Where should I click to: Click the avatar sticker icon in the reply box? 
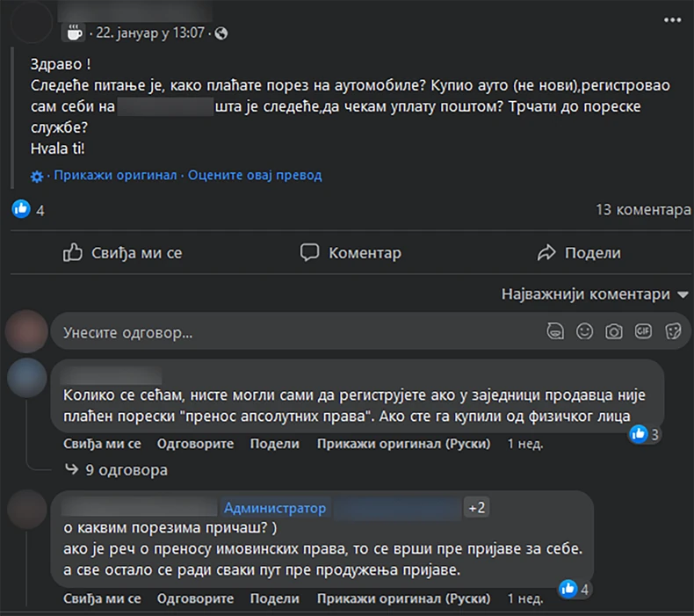coord(554,331)
